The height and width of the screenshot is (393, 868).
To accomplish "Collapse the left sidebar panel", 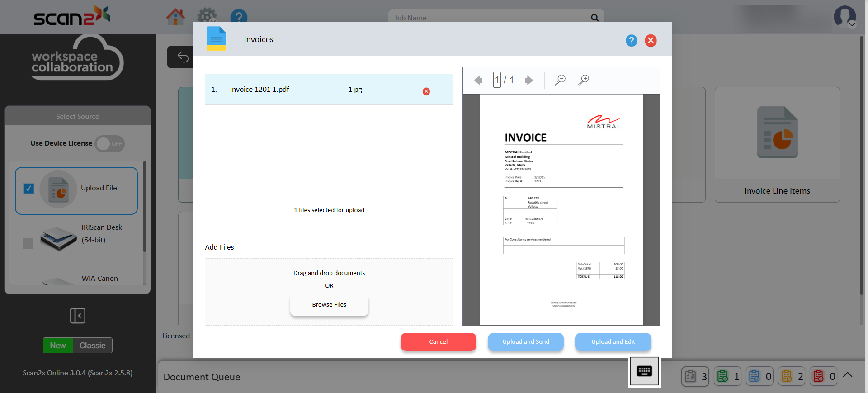I will pos(78,316).
